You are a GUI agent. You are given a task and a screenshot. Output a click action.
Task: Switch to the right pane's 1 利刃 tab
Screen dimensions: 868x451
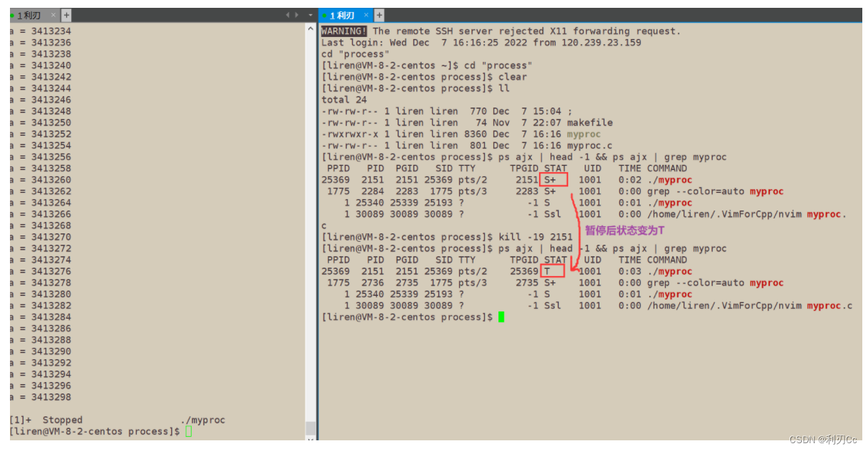coord(342,15)
